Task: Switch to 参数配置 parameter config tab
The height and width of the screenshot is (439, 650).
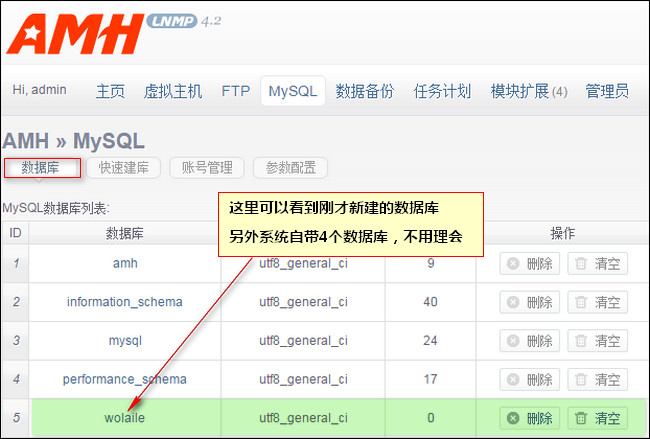Action: 291,168
